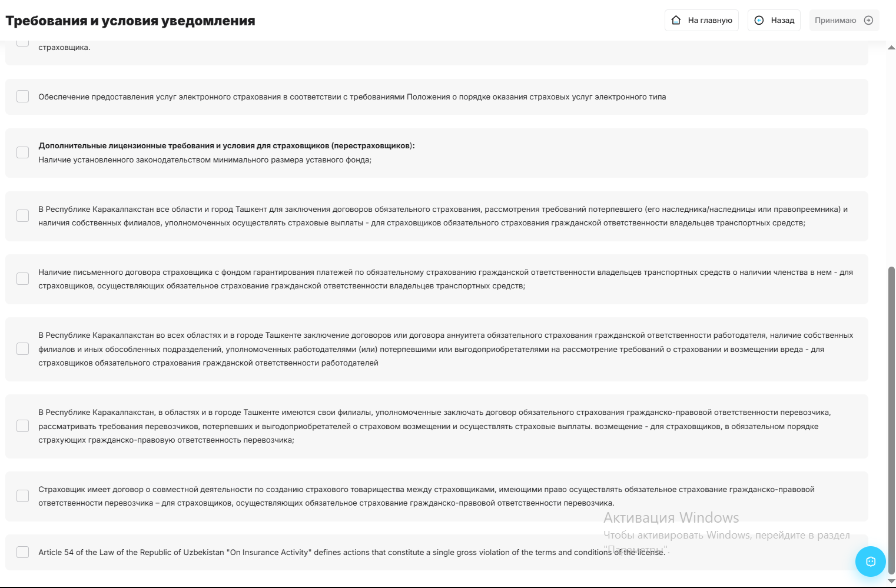Accept terms with the Принимаю button
896x588 pixels.
[844, 20]
